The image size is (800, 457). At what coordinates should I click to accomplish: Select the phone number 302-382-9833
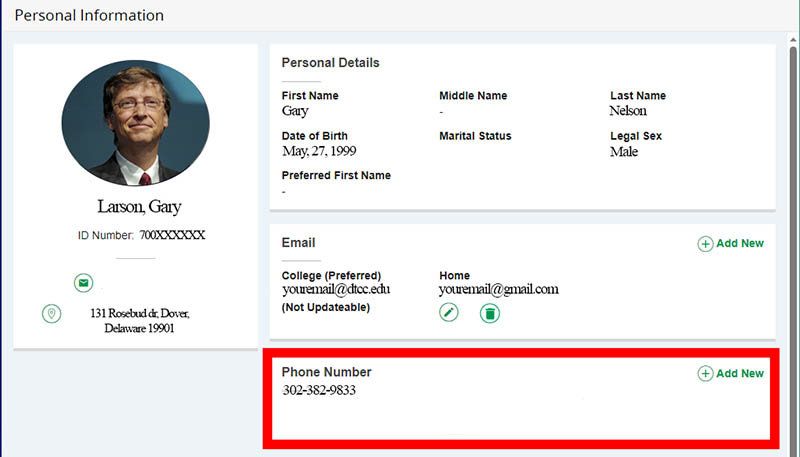pos(319,390)
